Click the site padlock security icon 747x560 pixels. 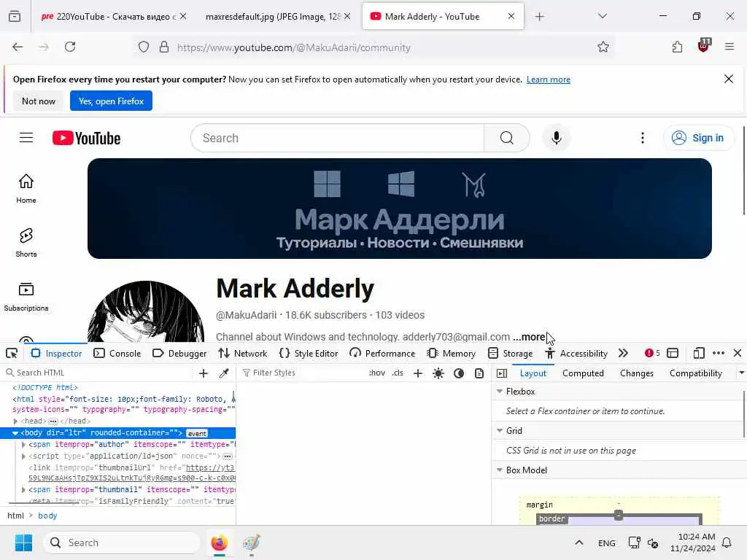[x=164, y=47]
